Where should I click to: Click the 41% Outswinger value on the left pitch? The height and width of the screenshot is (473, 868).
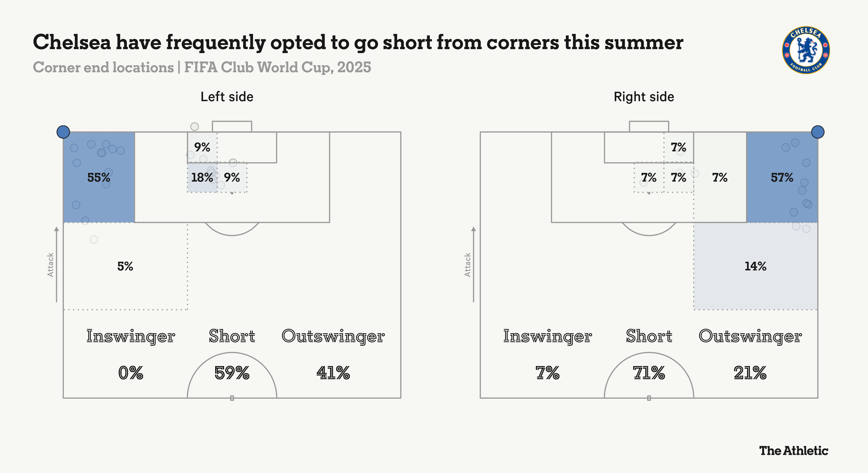coord(333,373)
